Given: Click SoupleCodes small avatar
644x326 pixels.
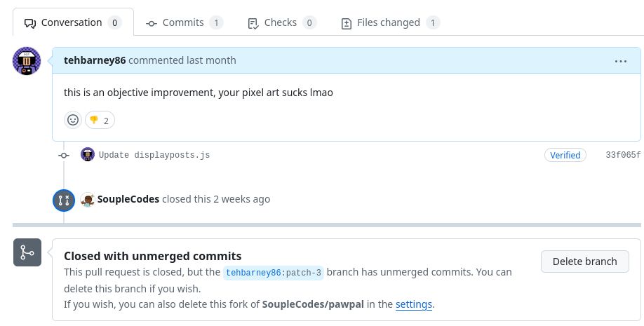Looking at the screenshot, I should (x=88, y=200).
